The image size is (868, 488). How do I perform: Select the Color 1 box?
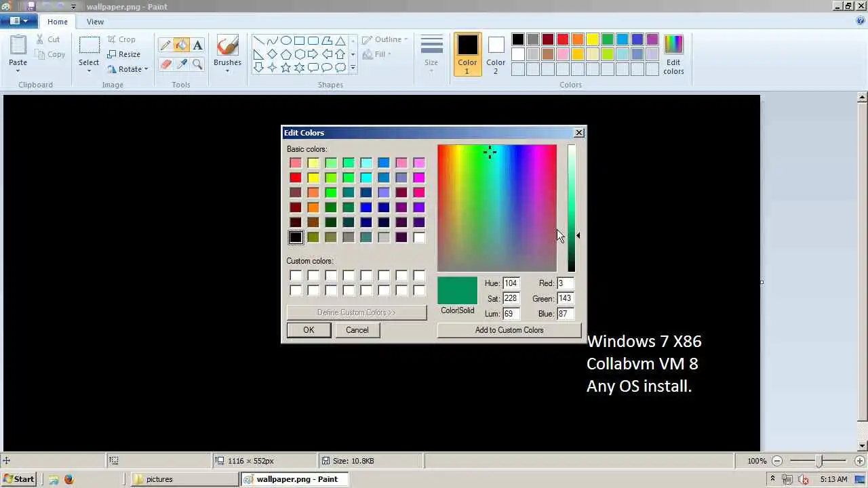(x=467, y=54)
